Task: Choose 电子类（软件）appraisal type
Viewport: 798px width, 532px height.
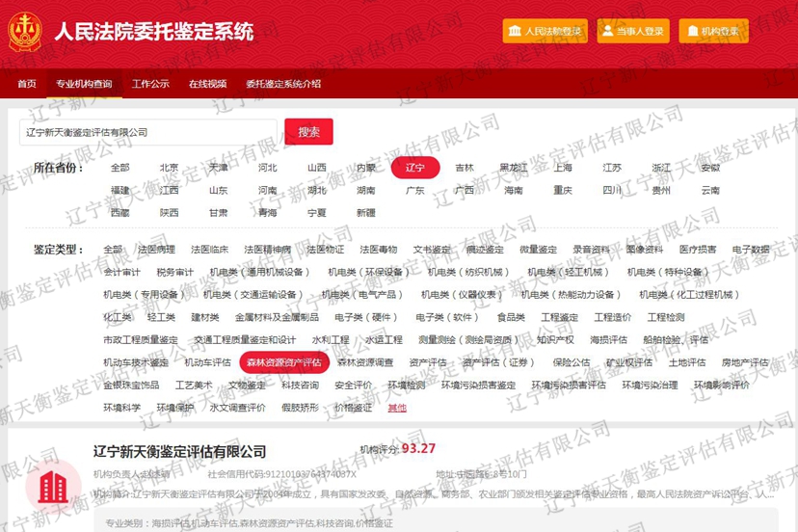Action: tap(447, 317)
